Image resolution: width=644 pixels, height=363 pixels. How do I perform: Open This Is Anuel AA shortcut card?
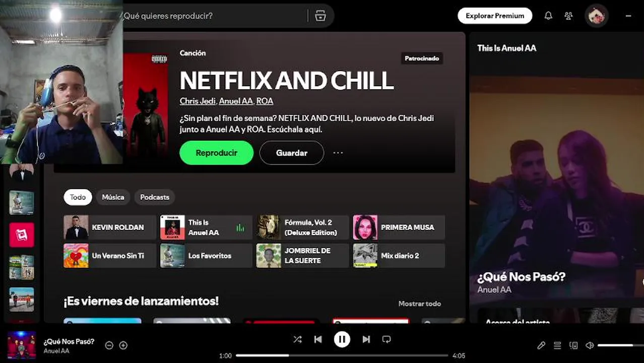[x=206, y=227]
